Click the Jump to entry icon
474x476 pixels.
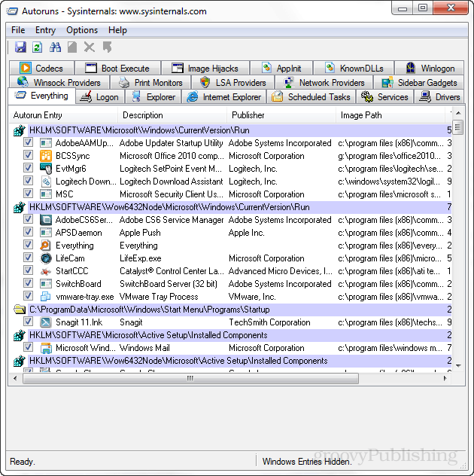(x=107, y=47)
